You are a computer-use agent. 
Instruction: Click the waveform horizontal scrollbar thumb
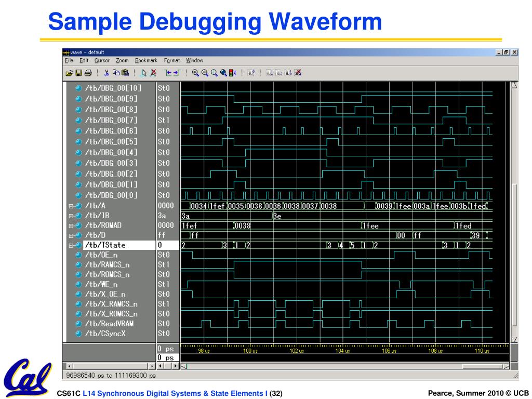[483, 366]
